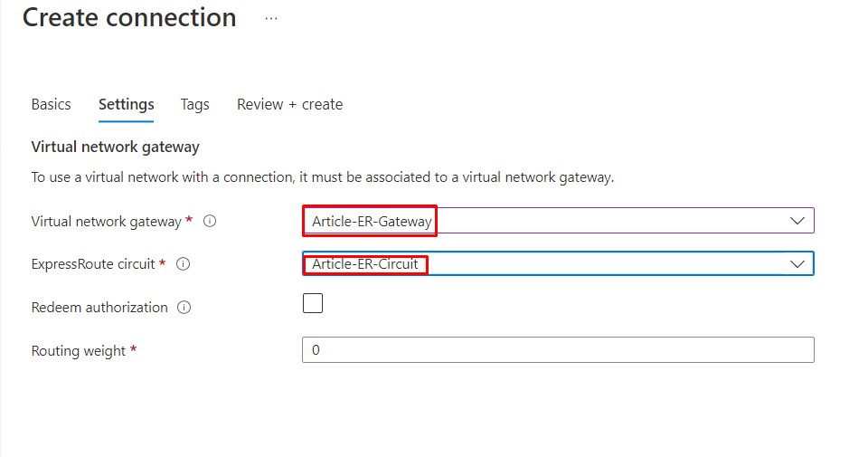Click the selected Article-ER-Gateway value
The image size is (868, 457).
pyautogui.click(x=372, y=221)
